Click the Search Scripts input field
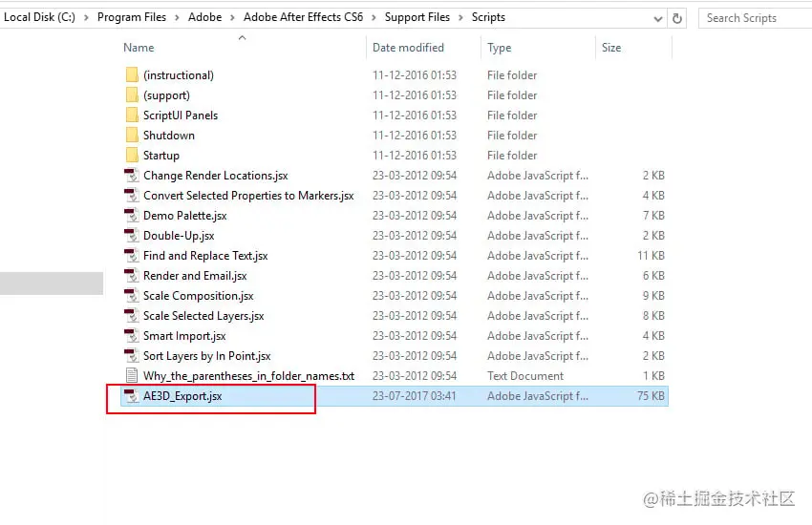 click(755, 18)
